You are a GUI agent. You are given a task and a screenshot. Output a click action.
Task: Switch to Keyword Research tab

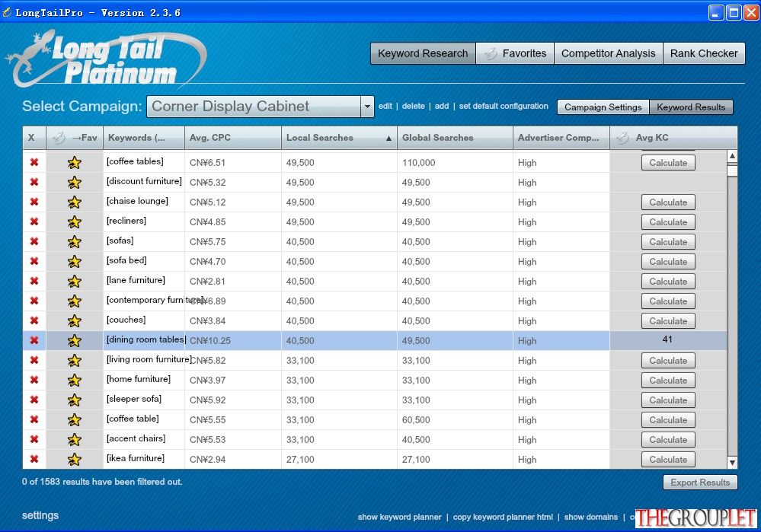click(423, 53)
